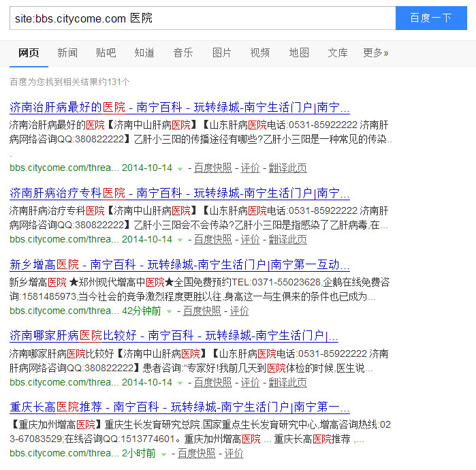Viewport: 476px width, 470px height.
Task: Click 翻译此页 for 济南肝病治疗专科医院 result
Action: pos(287,240)
